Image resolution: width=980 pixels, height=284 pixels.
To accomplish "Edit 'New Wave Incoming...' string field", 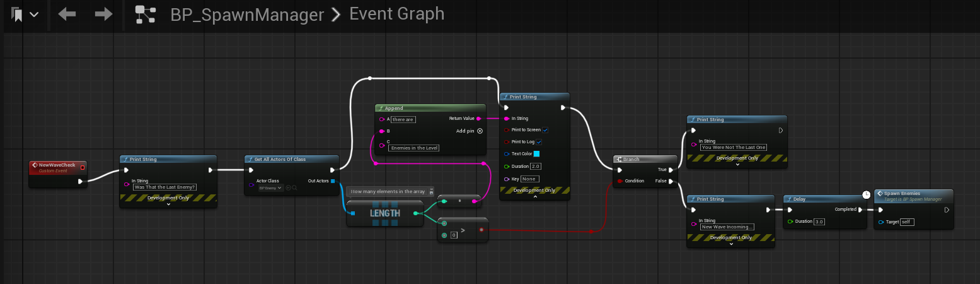I will pyautogui.click(x=727, y=227).
